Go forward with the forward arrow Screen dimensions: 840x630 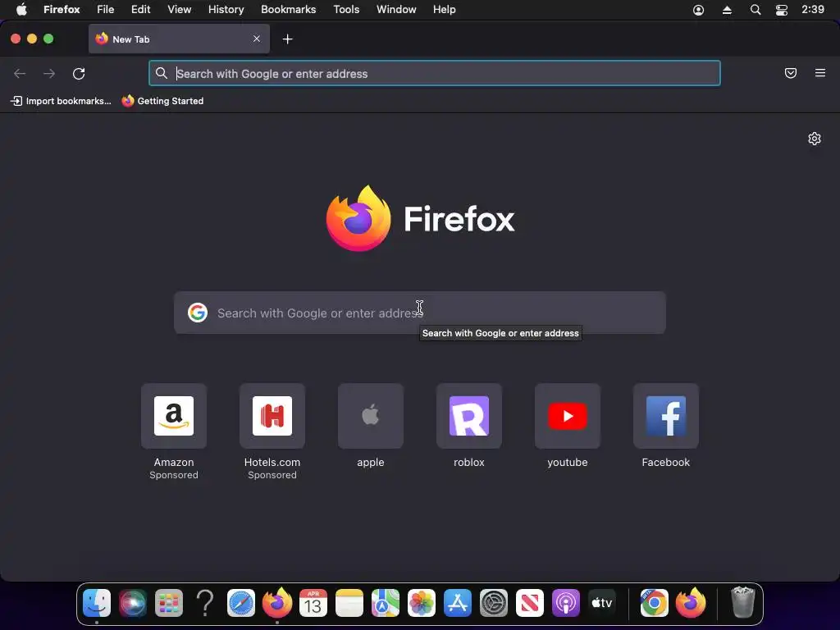coord(49,73)
